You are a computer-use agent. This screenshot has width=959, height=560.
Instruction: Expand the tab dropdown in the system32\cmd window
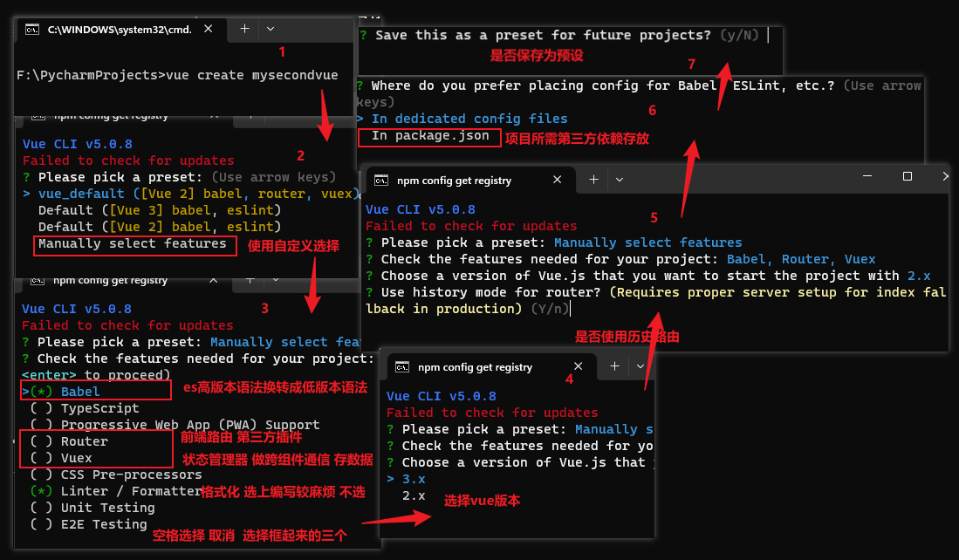pos(271,29)
